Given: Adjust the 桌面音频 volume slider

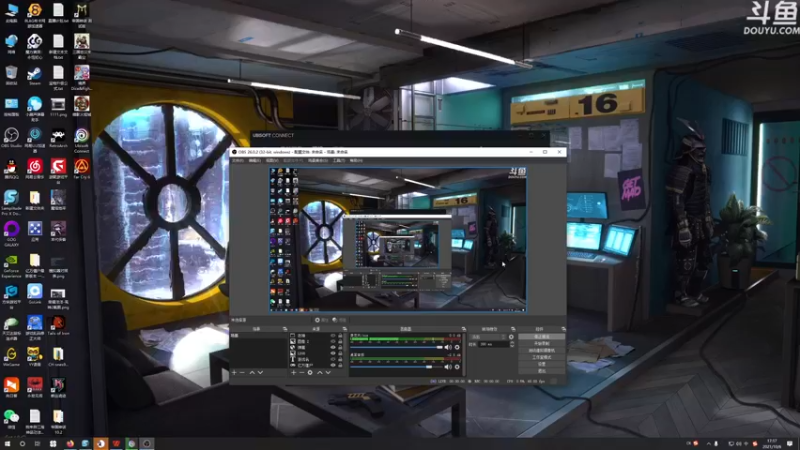Looking at the screenshot, I should [396, 367].
